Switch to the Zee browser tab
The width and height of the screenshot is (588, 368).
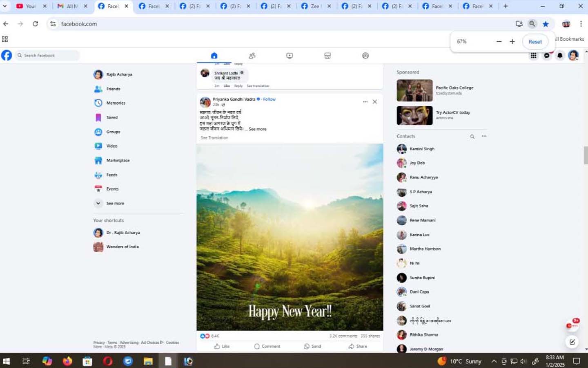tap(316, 6)
